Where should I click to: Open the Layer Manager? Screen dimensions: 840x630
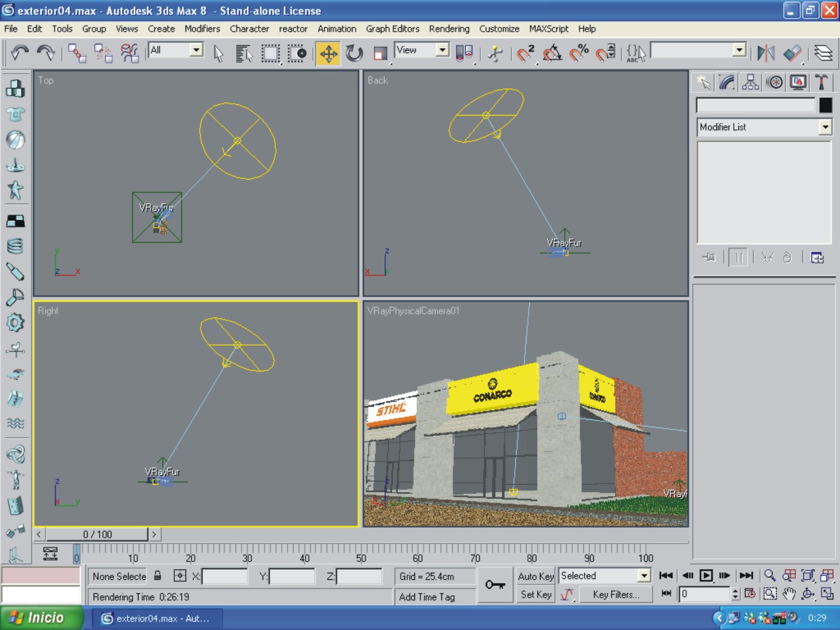pyautogui.click(x=823, y=53)
